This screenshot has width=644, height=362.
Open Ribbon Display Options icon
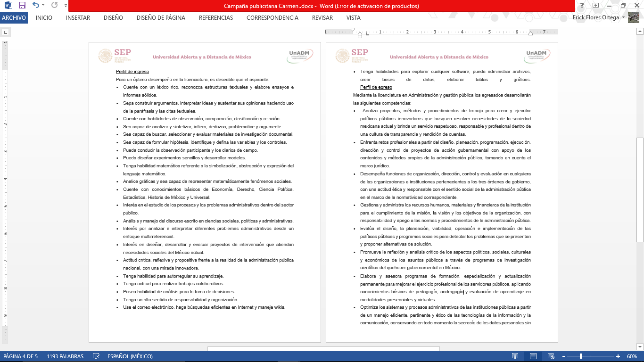[596, 6]
